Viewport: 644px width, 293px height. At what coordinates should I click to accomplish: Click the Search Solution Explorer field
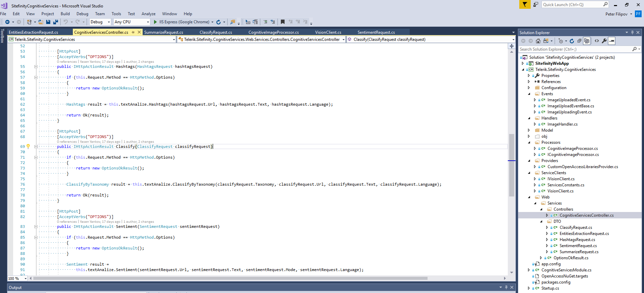pos(575,49)
